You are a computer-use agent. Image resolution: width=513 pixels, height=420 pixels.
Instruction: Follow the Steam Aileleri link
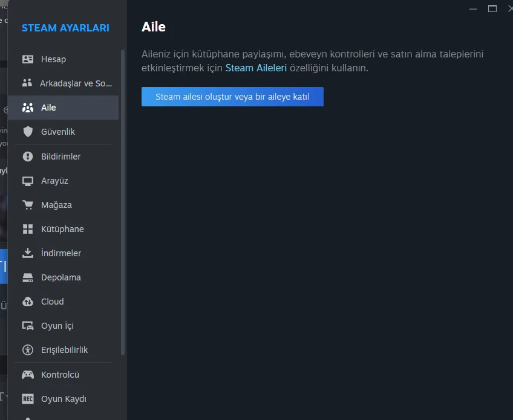256,68
